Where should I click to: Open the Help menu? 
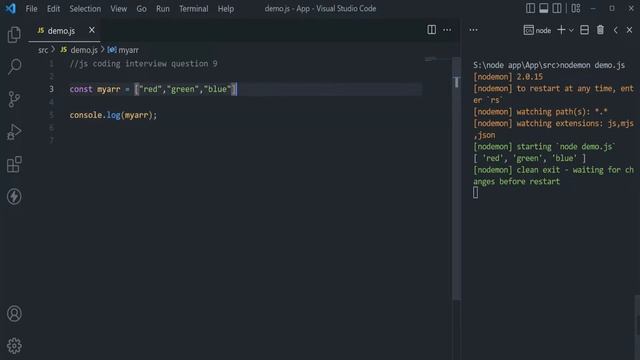[x=226, y=9]
